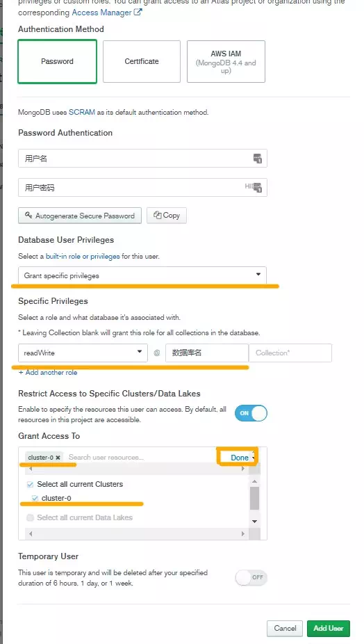This screenshot has height=644, width=364.
Task: Click the Add another role link
Action: coord(48,373)
